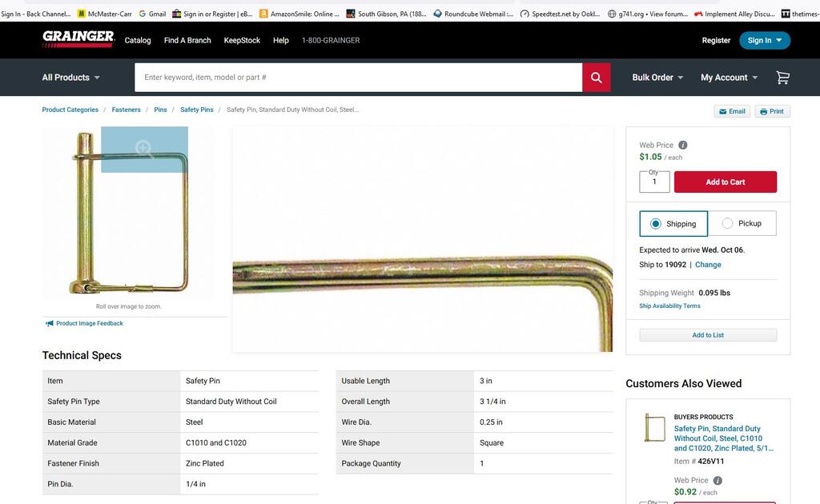Click the 'Zinc Plated' fastener finish value
Screen dimensions: 820x504
point(204,463)
